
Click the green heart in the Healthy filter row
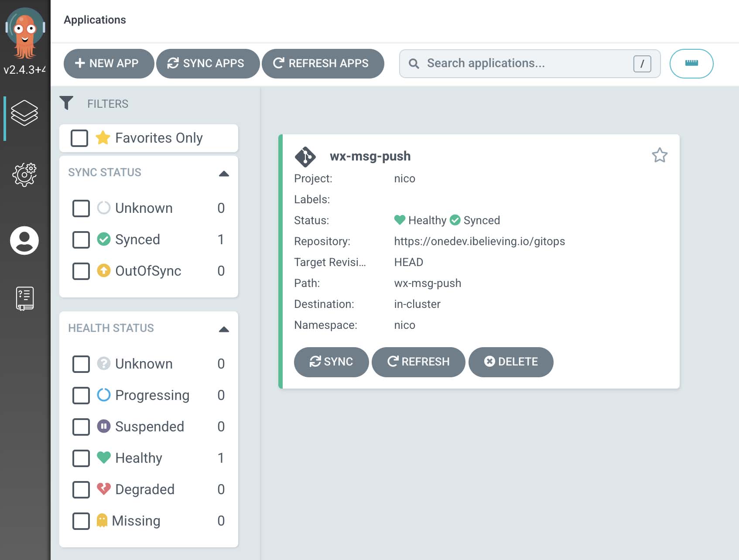click(x=103, y=458)
